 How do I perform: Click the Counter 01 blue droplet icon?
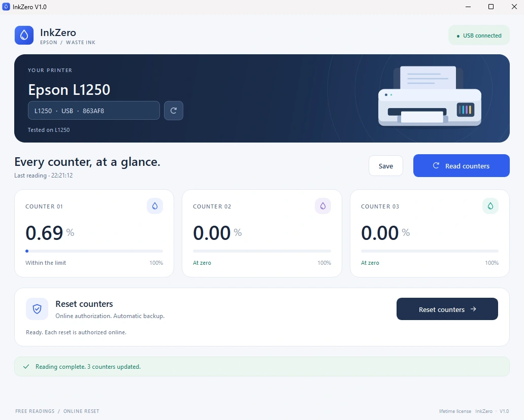(x=155, y=206)
